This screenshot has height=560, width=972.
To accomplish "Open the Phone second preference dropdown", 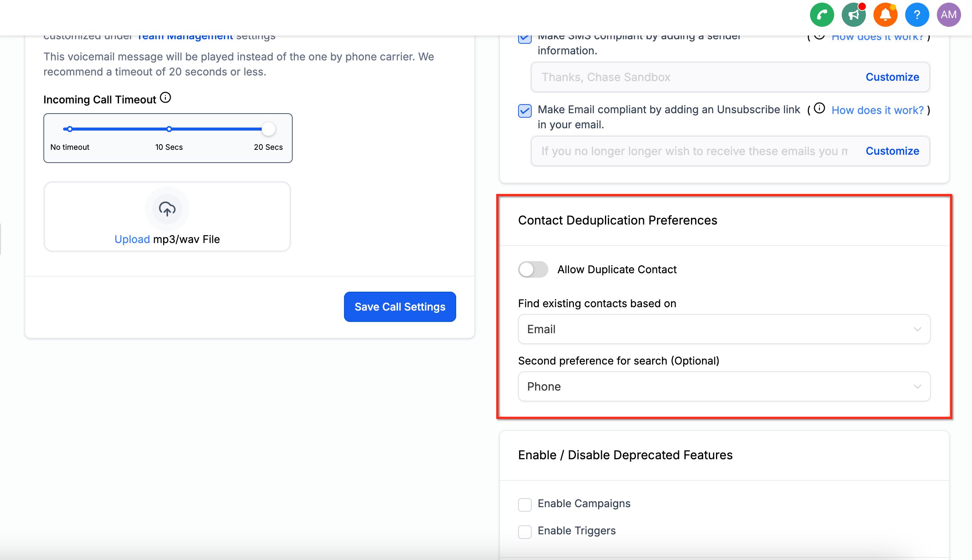I will click(724, 386).
